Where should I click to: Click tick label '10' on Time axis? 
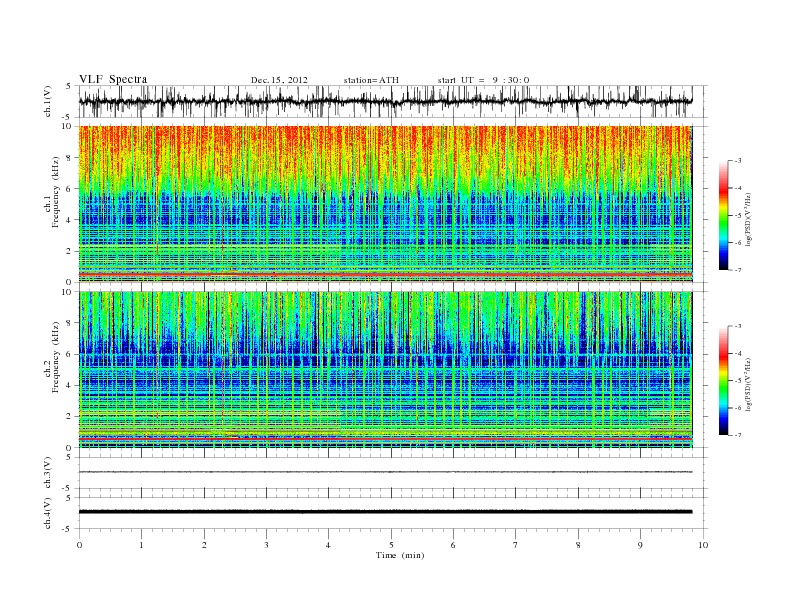pyautogui.click(x=703, y=545)
